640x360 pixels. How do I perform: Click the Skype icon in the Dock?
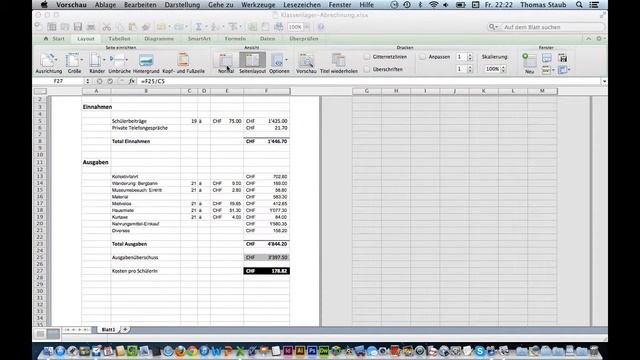tap(480, 351)
